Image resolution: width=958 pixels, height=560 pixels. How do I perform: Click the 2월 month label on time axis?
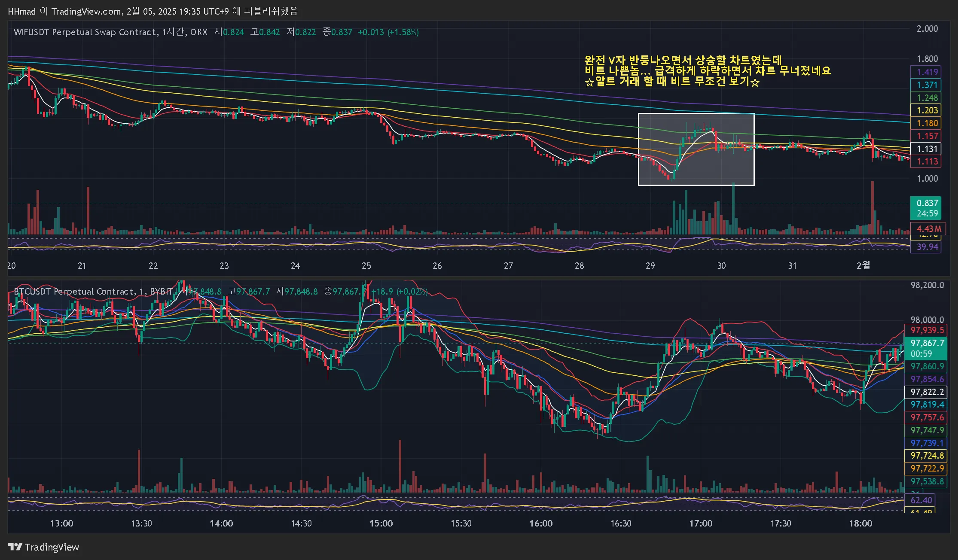[863, 265]
